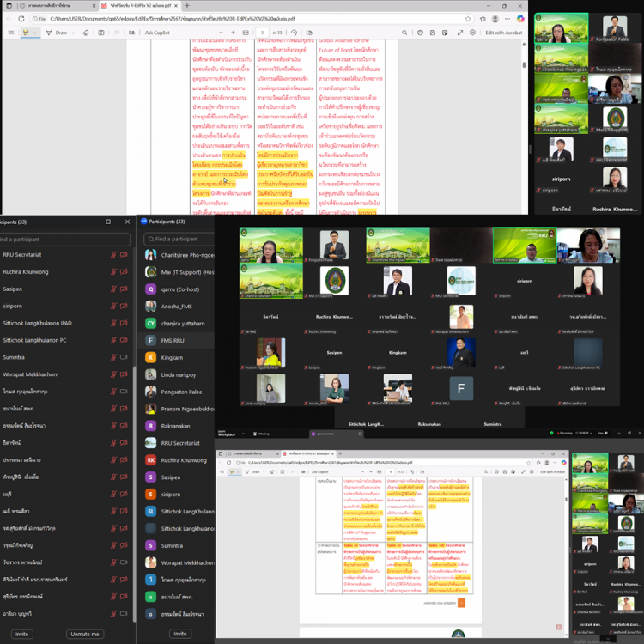Click the Zoom logo beside right Participants title
Image resolution: width=644 pixels, height=644 pixels.
coord(144,222)
